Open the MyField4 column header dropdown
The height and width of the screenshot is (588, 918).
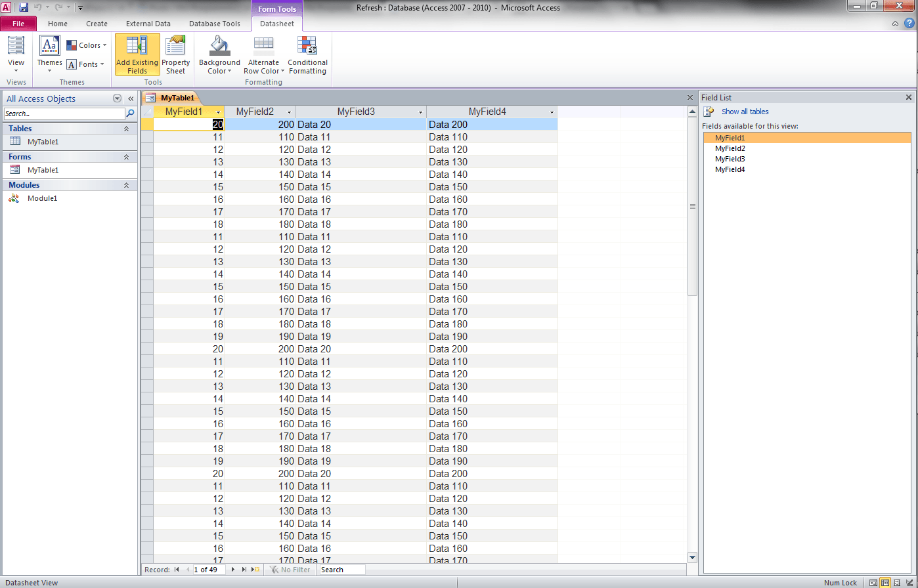[x=552, y=112]
